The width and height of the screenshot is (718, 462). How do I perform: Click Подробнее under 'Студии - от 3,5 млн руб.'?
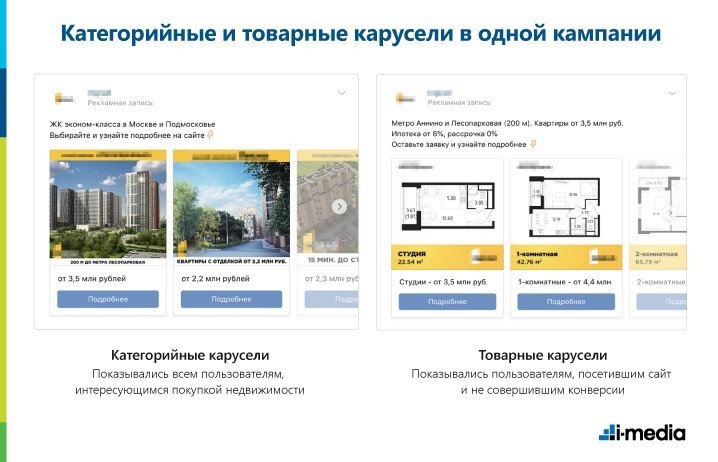click(447, 302)
